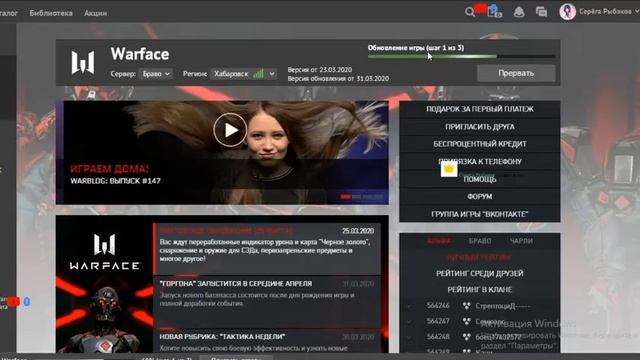Click the Warface logo in header panel
The width and height of the screenshot is (640, 360).
click(x=83, y=62)
